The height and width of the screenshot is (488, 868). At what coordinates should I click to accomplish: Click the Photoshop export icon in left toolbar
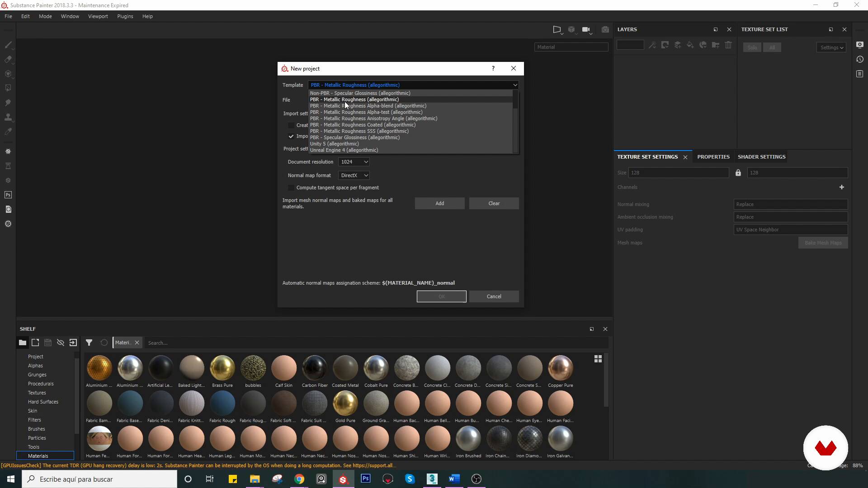pyautogui.click(x=8, y=195)
